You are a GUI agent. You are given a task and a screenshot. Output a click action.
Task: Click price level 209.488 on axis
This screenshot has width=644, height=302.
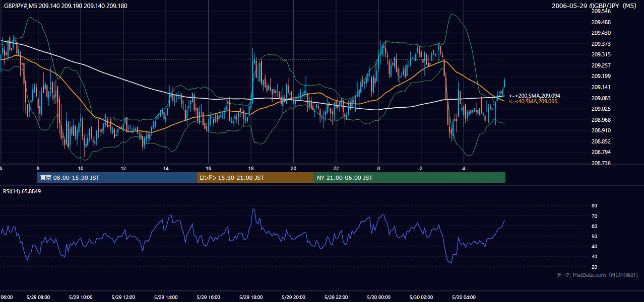[601, 22]
